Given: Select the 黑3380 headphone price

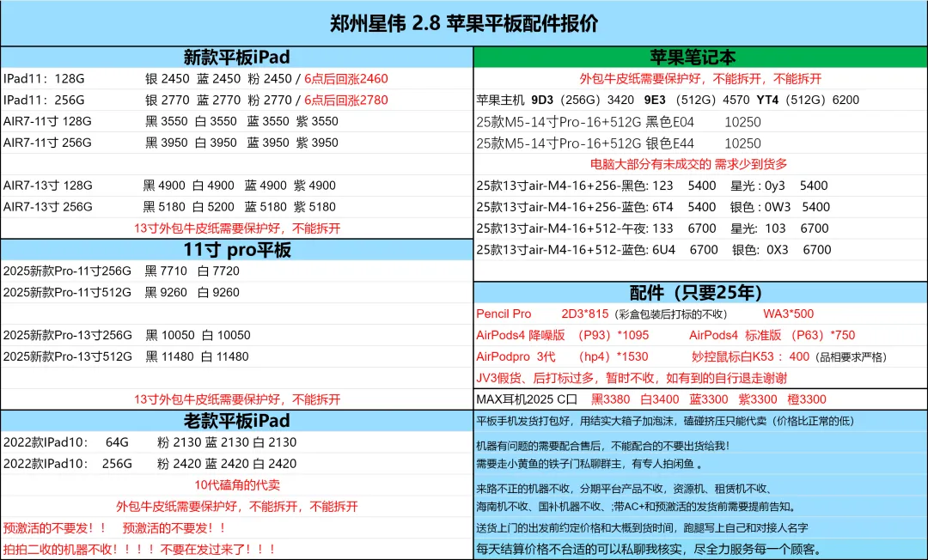Looking at the screenshot, I should point(610,399).
